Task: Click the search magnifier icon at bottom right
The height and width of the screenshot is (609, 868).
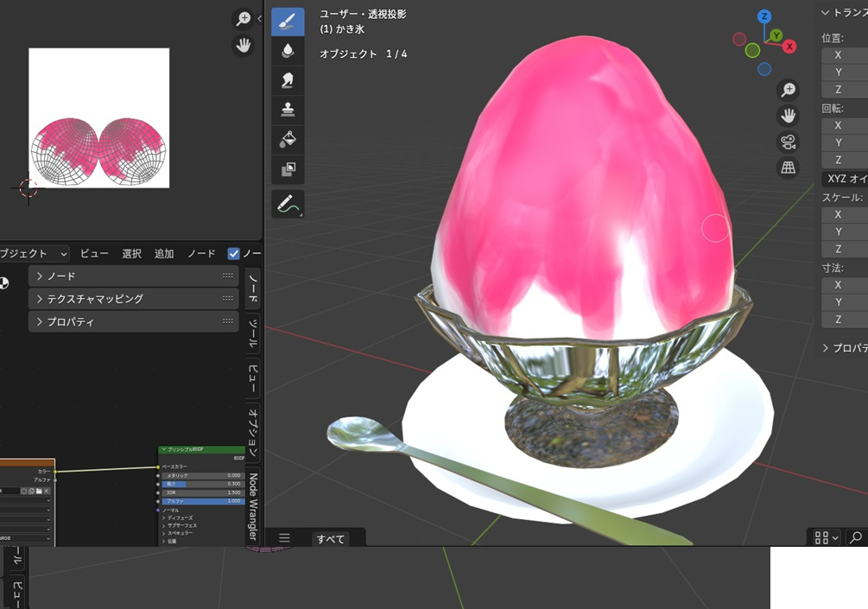Action: click(x=856, y=537)
